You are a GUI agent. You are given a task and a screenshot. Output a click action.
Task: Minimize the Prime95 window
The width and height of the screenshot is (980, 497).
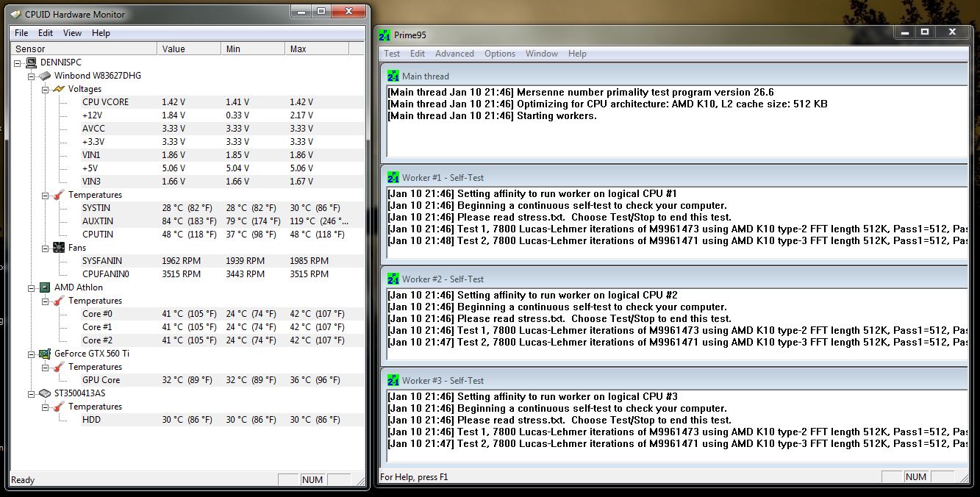coord(906,32)
